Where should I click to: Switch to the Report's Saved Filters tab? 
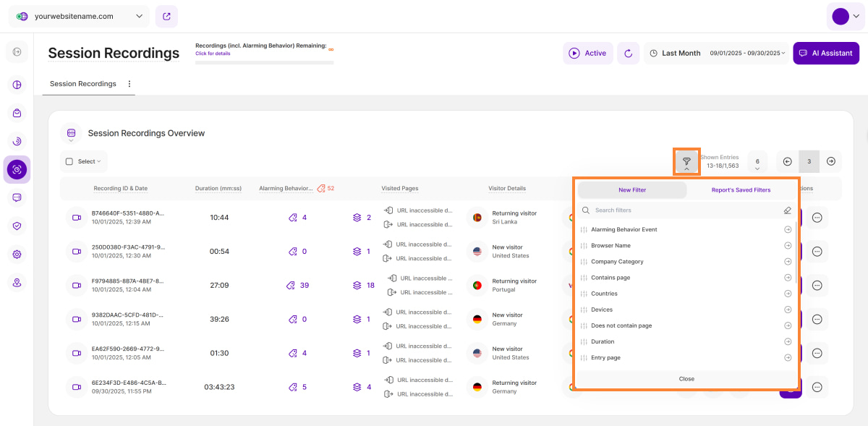coord(739,189)
